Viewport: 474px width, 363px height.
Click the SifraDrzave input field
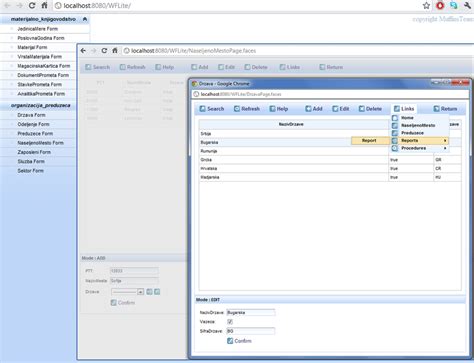pyautogui.click(x=251, y=331)
